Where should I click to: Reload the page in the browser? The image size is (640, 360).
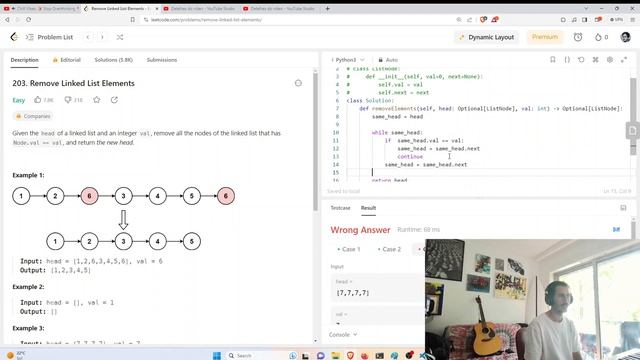(x=29, y=20)
